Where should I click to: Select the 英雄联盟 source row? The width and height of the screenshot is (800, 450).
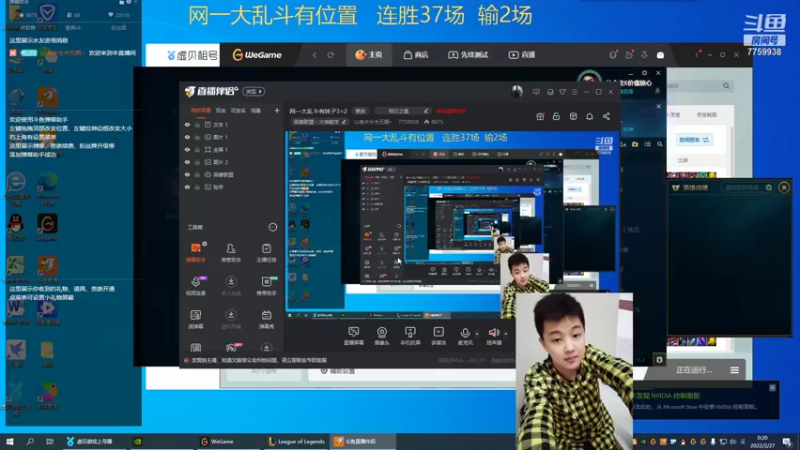(232, 174)
